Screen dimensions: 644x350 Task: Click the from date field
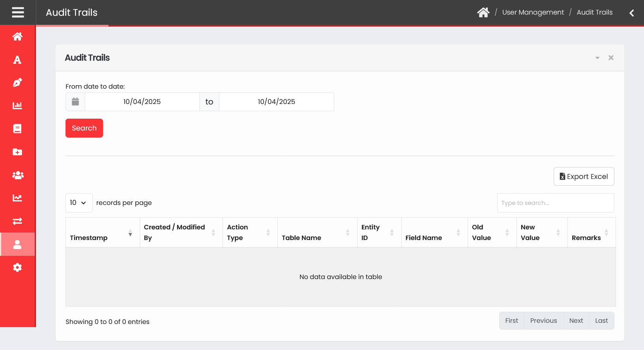coord(142,102)
